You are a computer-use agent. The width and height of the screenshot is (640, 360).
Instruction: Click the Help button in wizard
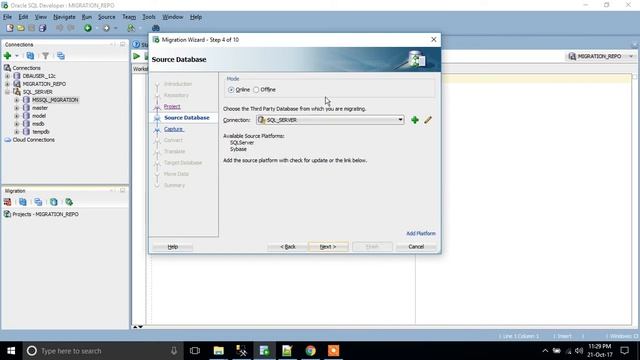(173, 247)
